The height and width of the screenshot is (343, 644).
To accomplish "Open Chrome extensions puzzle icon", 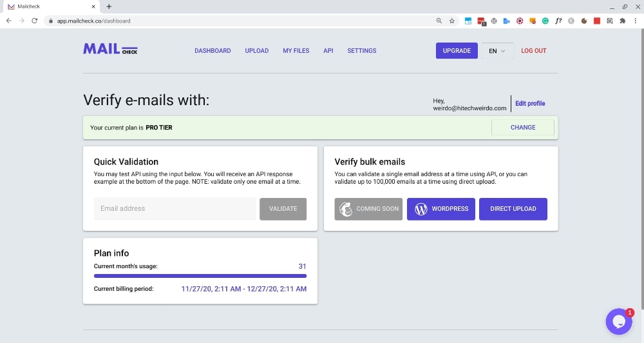I will point(623,21).
